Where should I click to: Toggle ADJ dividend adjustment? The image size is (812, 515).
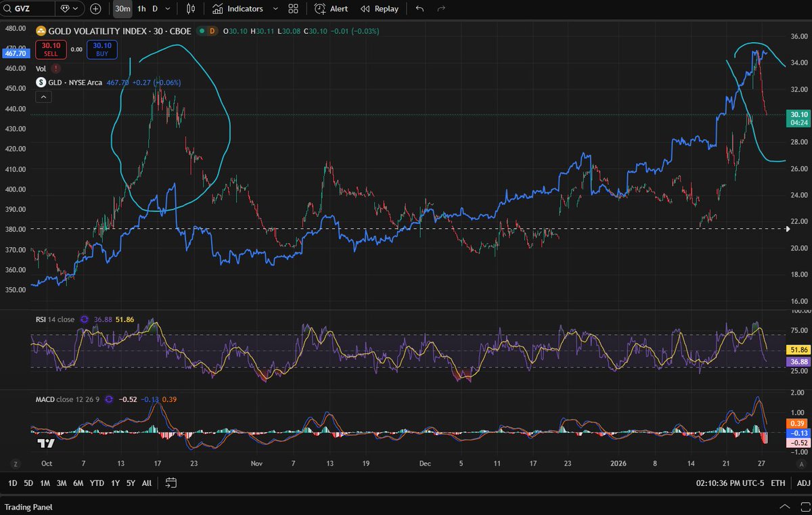coord(803,483)
